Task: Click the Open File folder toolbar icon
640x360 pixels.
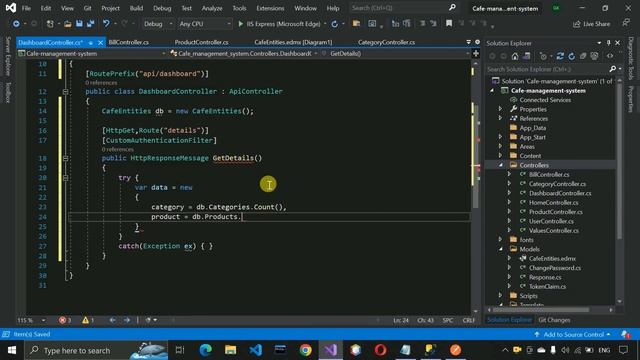Action: (68, 24)
